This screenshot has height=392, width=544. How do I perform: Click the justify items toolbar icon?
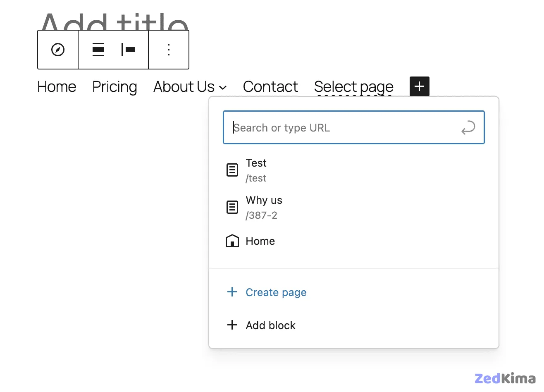tap(128, 50)
